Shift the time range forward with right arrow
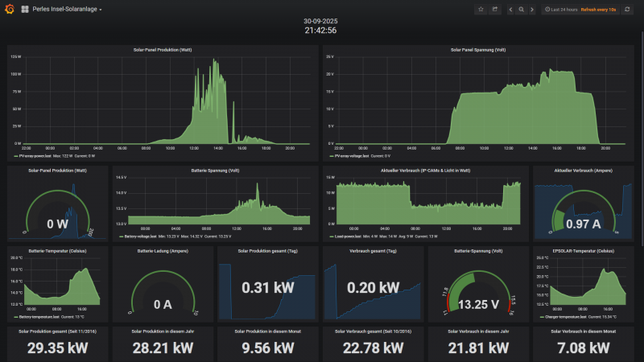 pos(532,10)
